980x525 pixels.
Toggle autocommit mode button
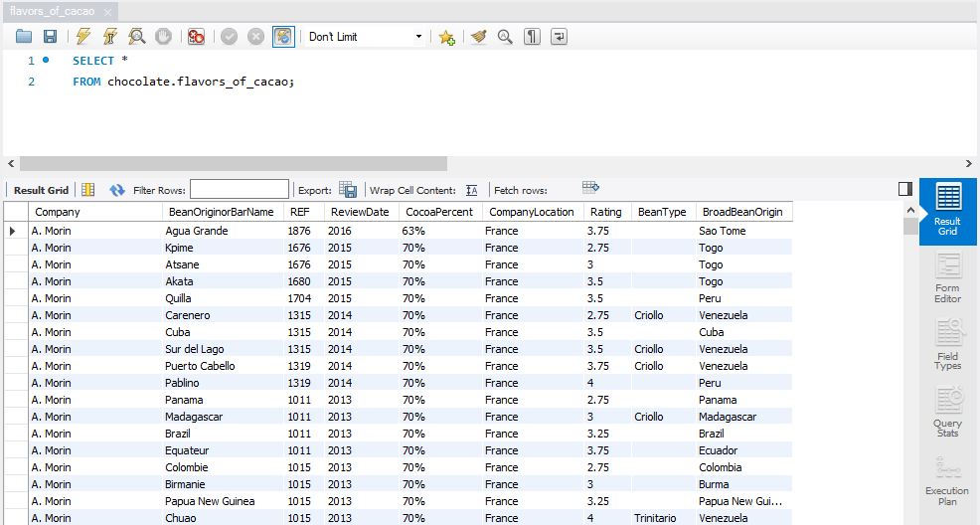click(283, 37)
